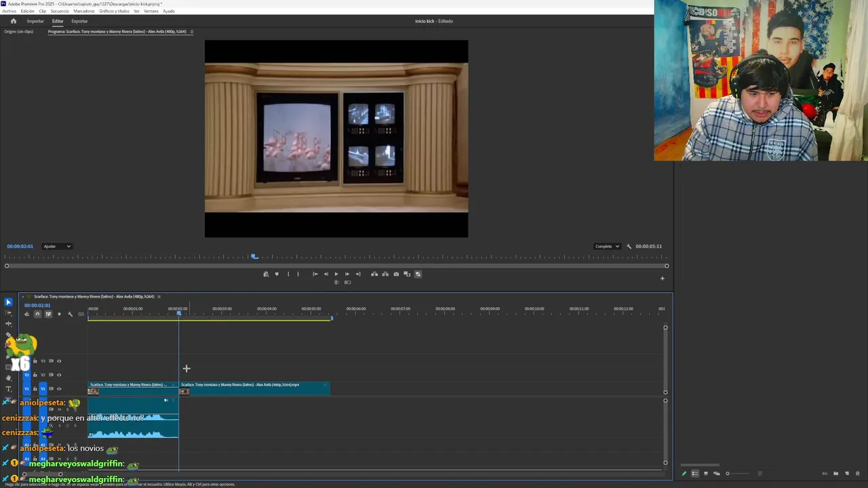Step forward one frame
The height and width of the screenshot is (488, 868).
point(347,274)
